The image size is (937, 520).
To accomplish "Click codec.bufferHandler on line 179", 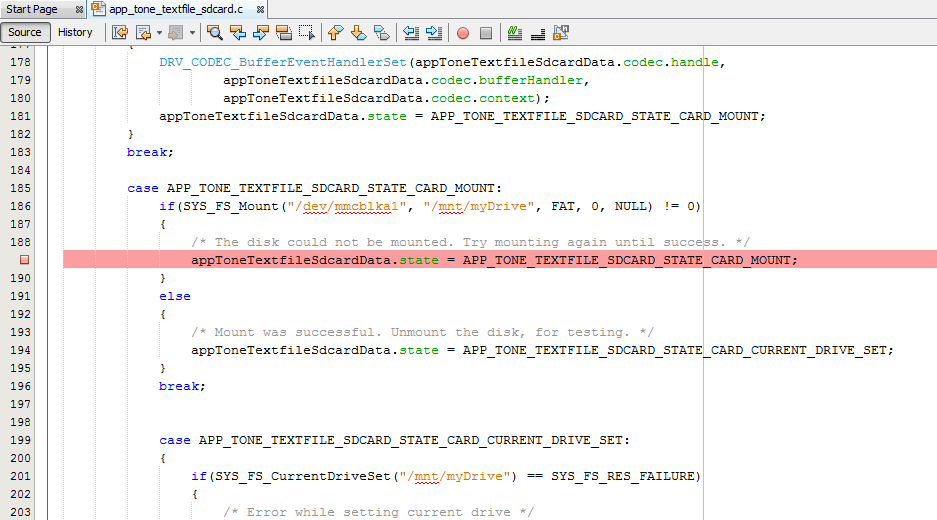I will [x=507, y=80].
